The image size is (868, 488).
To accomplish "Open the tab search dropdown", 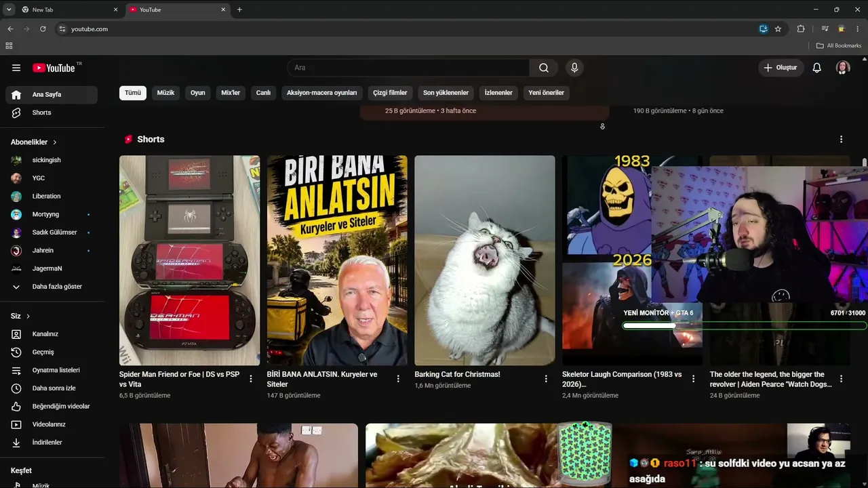I will [9, 9].
